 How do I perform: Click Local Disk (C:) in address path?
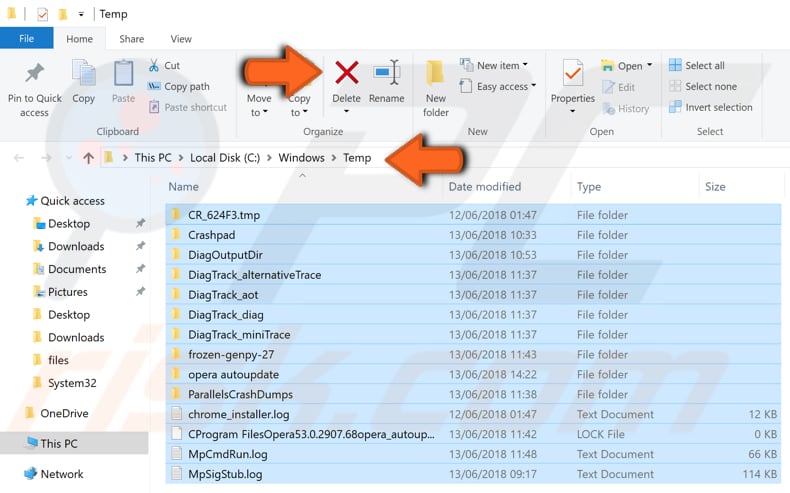[x=225, y=158]
